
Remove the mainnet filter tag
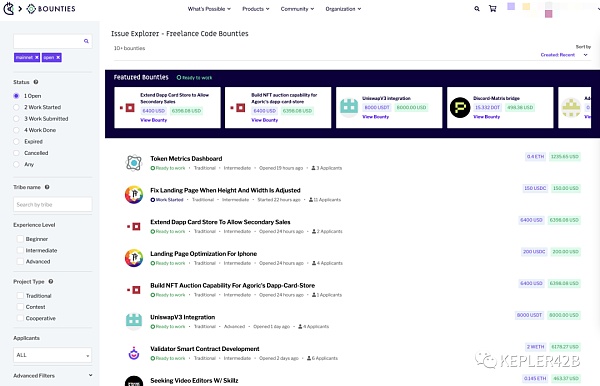[x=37, y=57]
